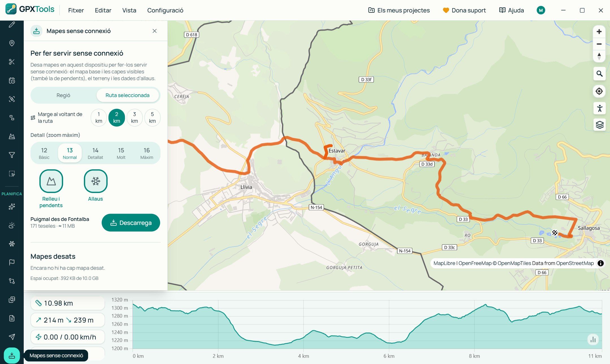Select 1 km route margin
Image resolution: width=610 pixels, height=364 pixels.
coord(99,117)
